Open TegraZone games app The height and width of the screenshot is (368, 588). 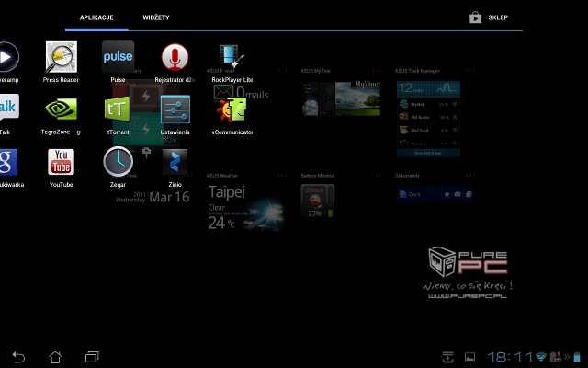[62, 109]
